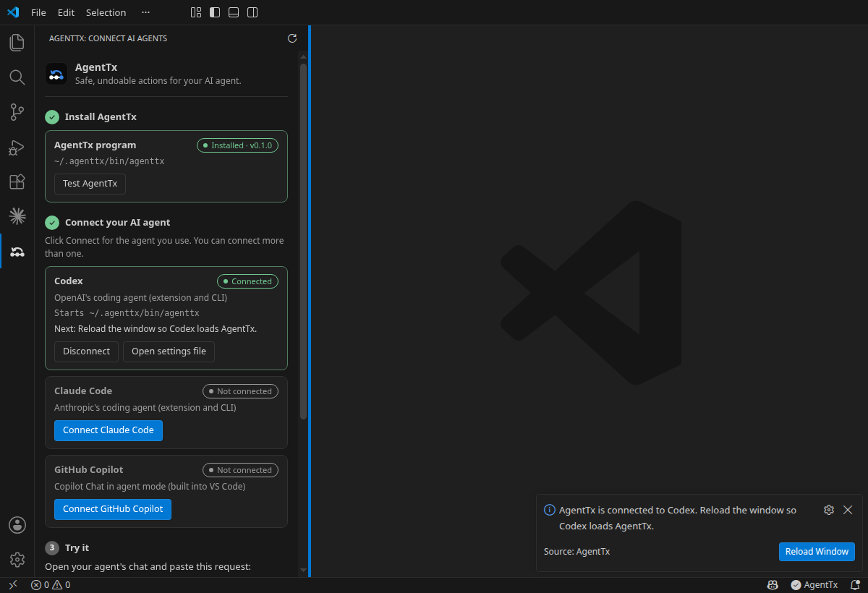The image size is (868, 593).
Task: Click Not connected badge for GitHub Copilot
Action: coord(240,470)
